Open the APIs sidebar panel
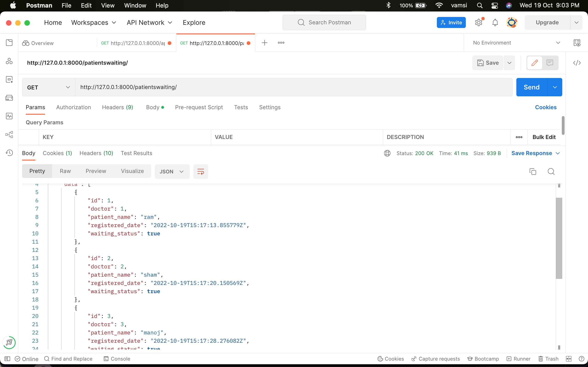The width and height of the screenshot is (588, 367). point(9,61)
